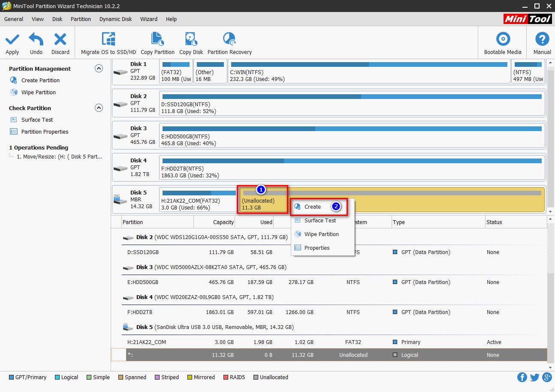
Task: Click Wipe Partition in the sidebar
Action: 39,92
